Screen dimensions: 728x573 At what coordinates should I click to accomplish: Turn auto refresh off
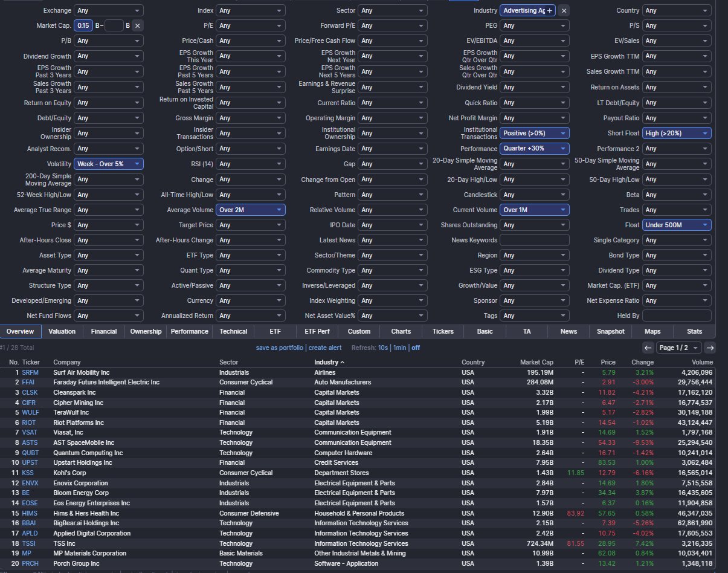416,348
